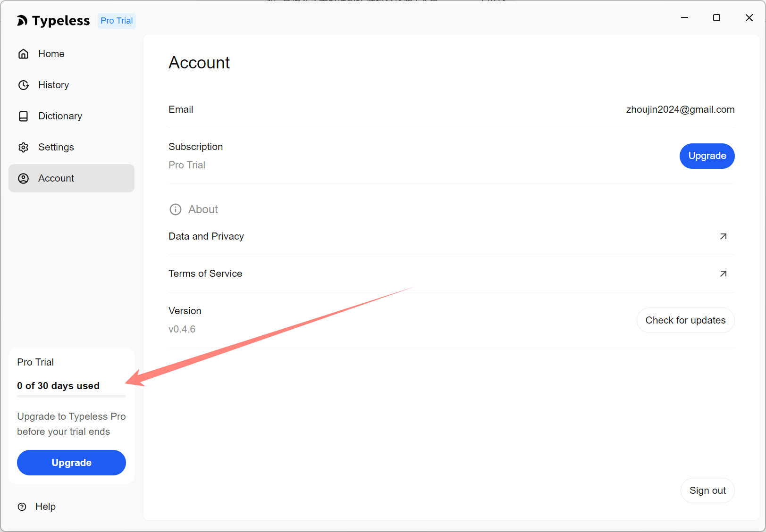
Task: Click the Settings gear icon
Action: click(24, 147)
